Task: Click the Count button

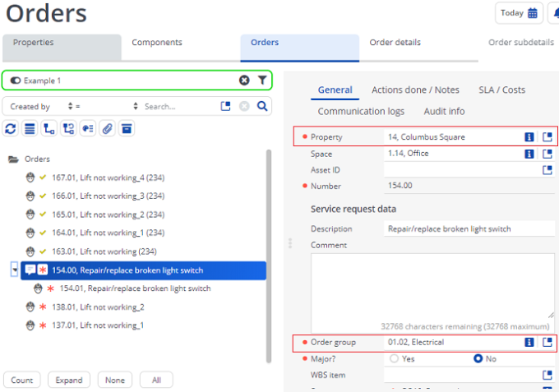Action: point(21,380)
